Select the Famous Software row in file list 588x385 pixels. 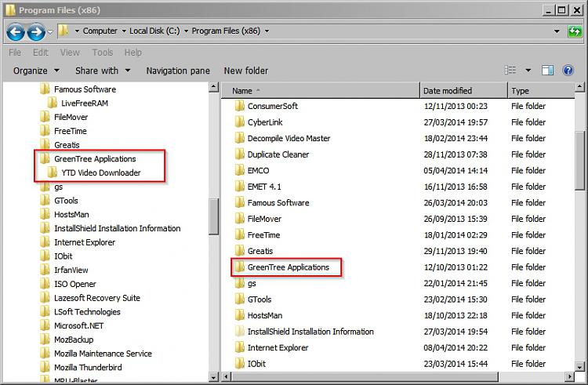pos(397,203)
